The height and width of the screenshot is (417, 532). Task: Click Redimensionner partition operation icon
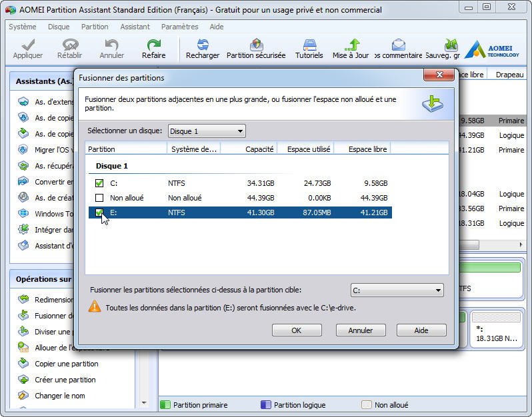click(x=23, y=299)
